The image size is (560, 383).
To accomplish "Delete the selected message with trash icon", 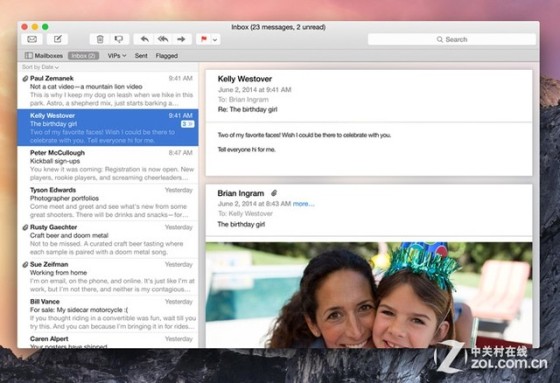I will [100, 39].
